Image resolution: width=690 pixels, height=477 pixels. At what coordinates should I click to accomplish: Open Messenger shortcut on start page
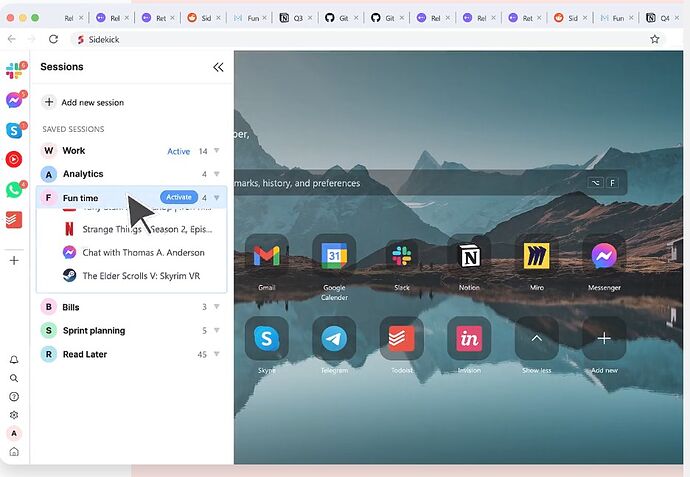click(604, 256)
